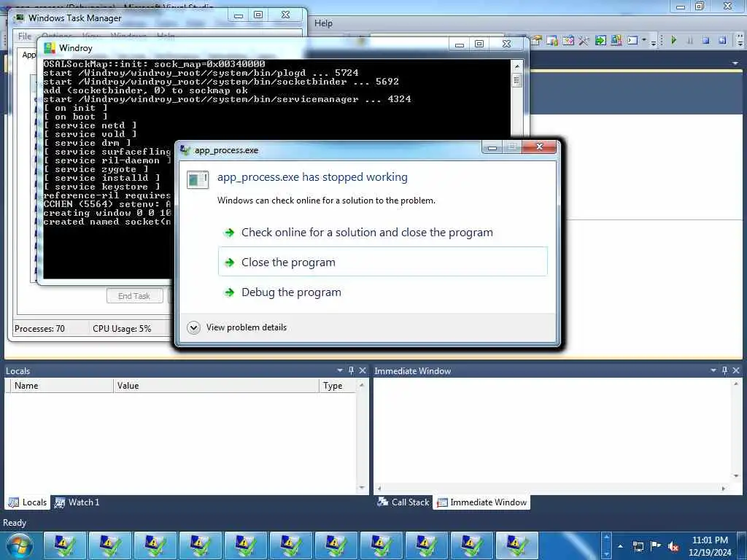Click the Name column header in Locals
The height and width of the screenshot is (560, 747).
tap(61, 386)
